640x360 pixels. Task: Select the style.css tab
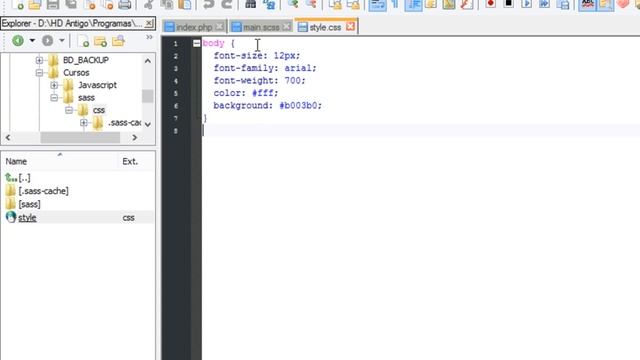click(x=325, y=27)
